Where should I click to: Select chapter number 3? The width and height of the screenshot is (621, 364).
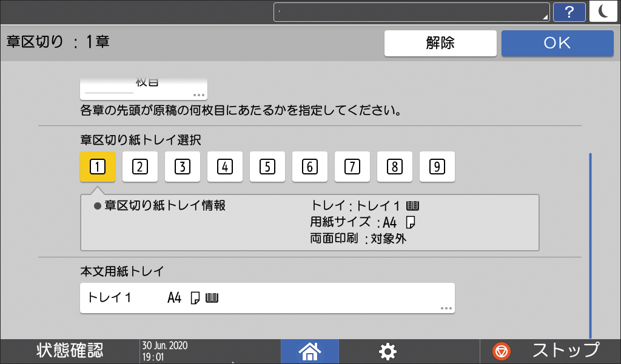click(x=182, y=167)
